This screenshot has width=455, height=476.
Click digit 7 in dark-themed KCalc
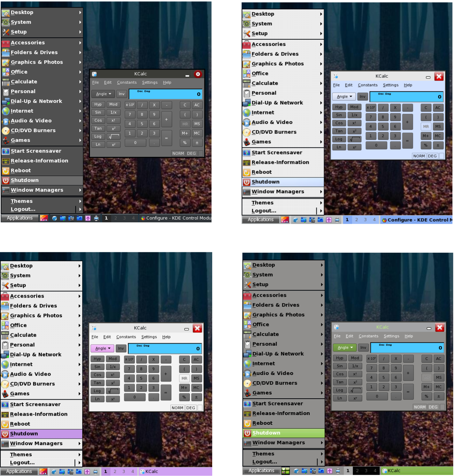click(x=130, y=114)
